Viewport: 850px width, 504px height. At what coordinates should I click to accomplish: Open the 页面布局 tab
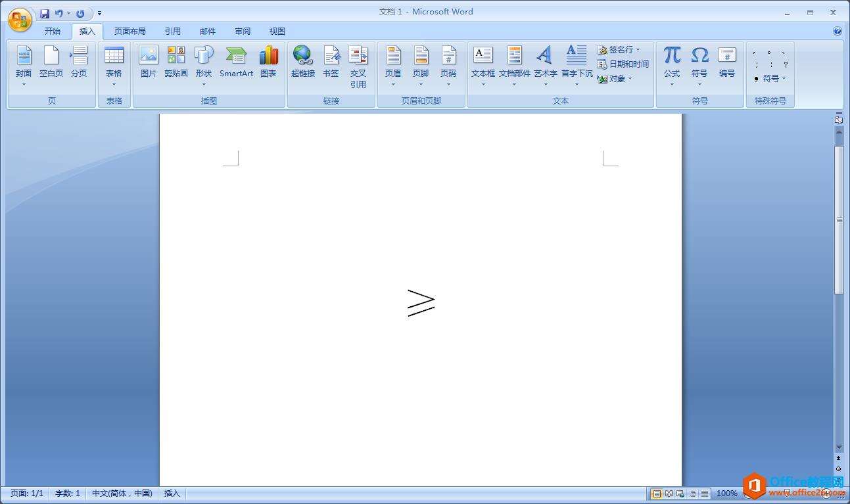tap(130, 31)
